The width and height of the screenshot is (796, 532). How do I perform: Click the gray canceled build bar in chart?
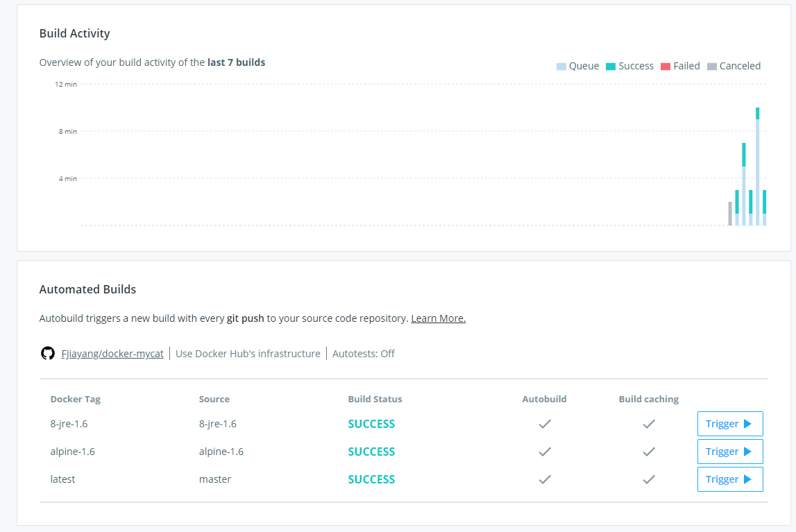730,214
